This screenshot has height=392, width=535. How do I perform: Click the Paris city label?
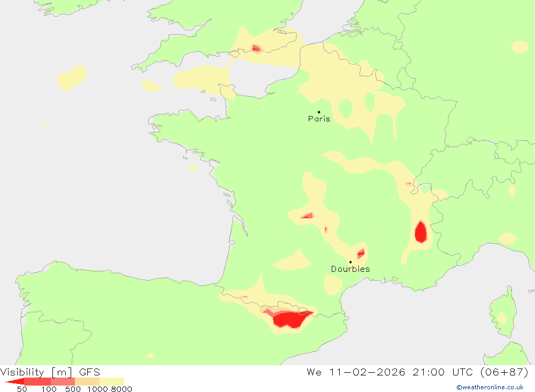pos(319,119)
